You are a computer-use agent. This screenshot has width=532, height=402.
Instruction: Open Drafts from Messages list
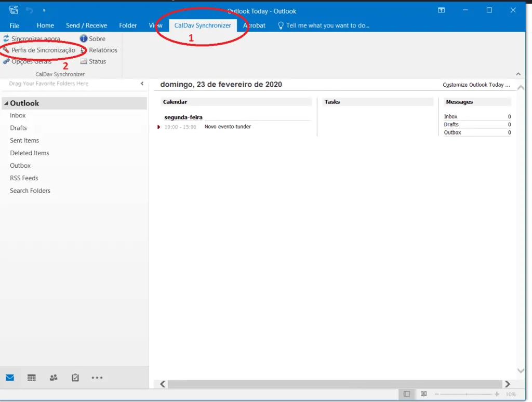(x=451, y=125)
